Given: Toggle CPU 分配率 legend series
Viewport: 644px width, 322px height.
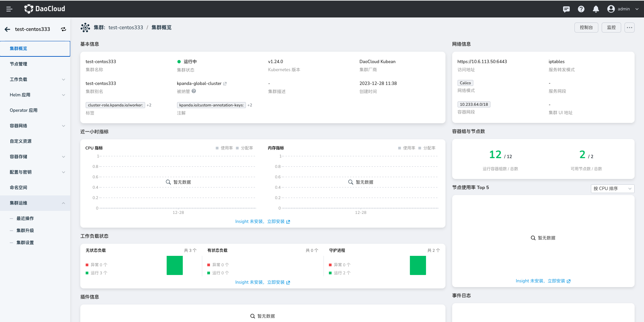Looking at the screenshot, I should point(244,148).
